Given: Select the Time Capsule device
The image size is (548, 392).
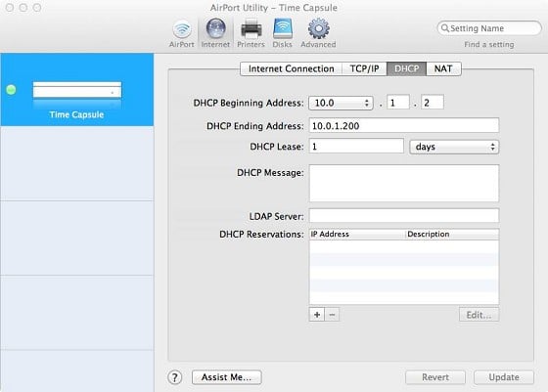Looking at the screenshot, I should click(77, 90).
